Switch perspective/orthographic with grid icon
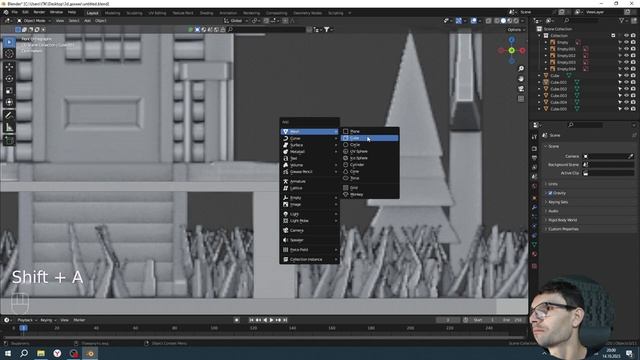Screen dimensions: 640x360 pos(521,99)
